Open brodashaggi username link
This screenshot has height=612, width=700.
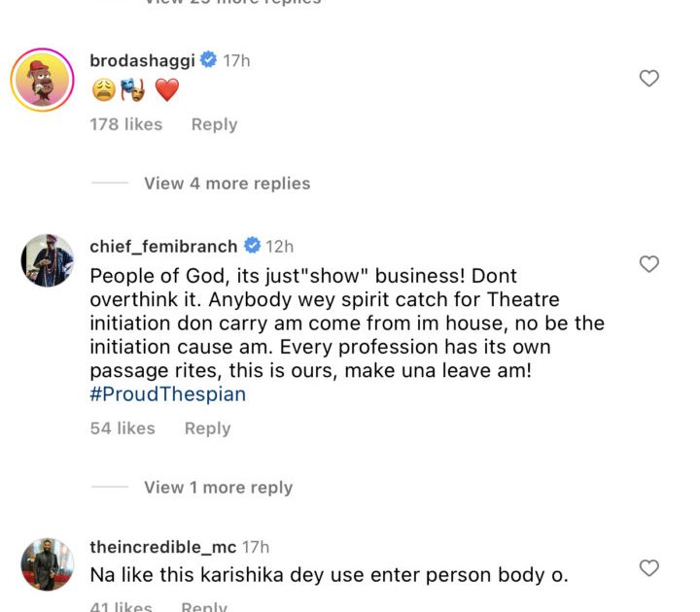click(142, 60)
